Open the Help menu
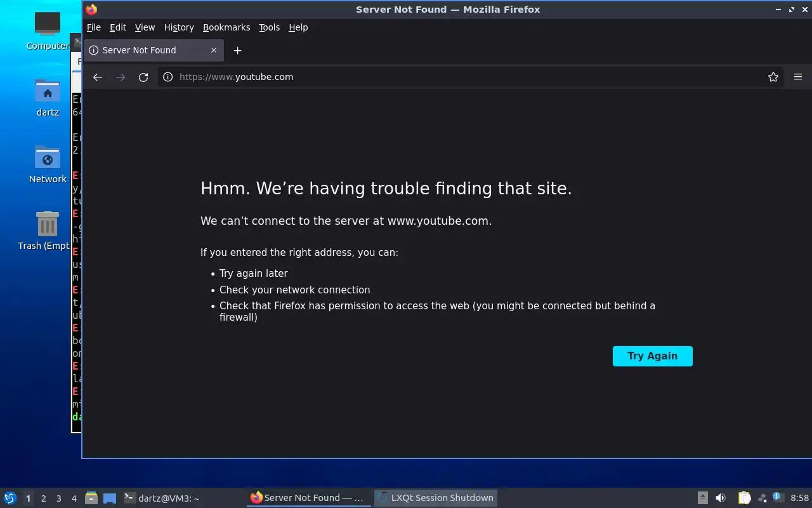 pyautogui.click(x=298, y=27)
